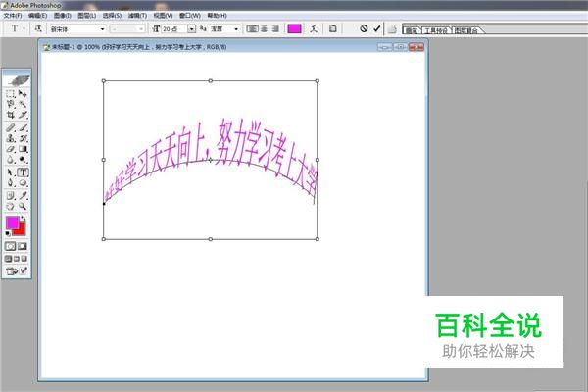
Task: Open the 编辑(E) menu
Action: (37, 16)
